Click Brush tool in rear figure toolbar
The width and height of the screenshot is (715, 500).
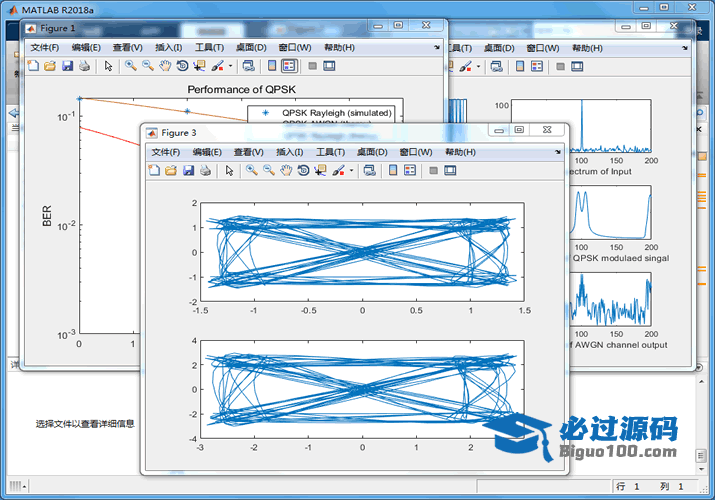466,67
